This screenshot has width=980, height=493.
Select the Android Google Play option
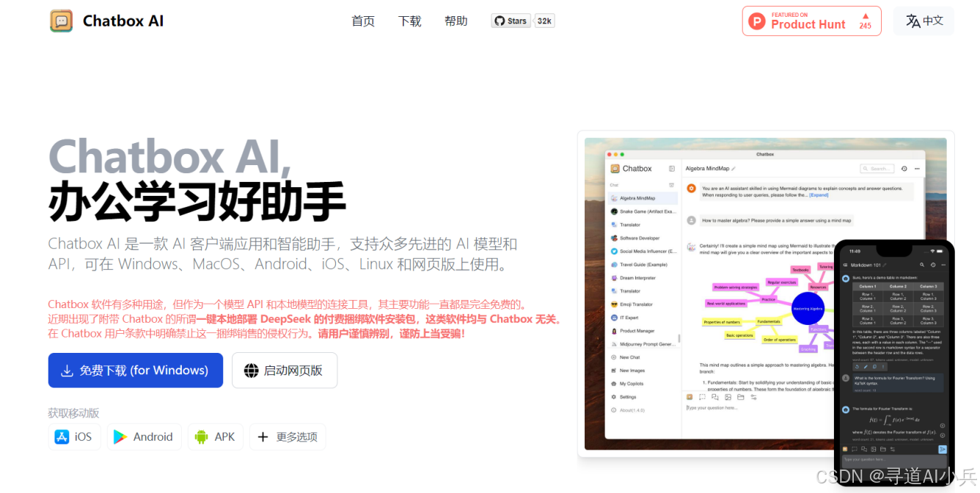(x=144, y=437)
